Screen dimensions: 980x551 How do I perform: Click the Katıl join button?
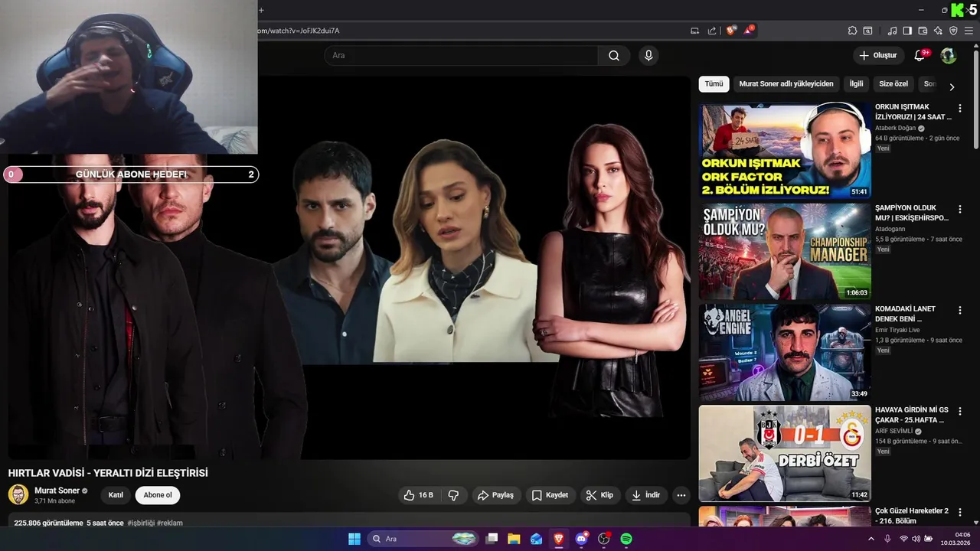click(x=116, y=495)
